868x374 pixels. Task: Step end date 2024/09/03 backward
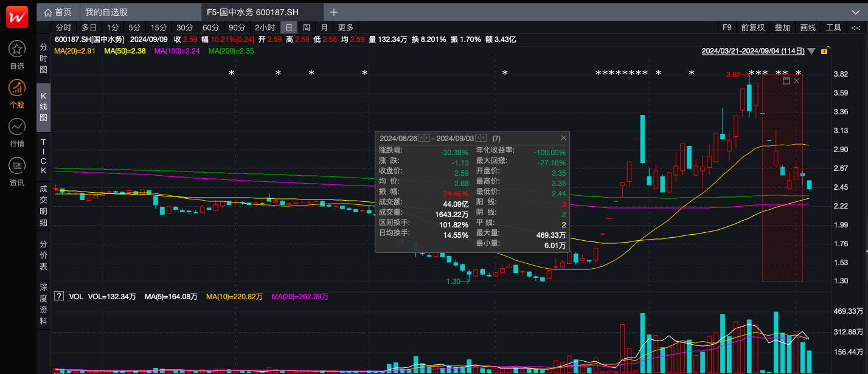(x=477, y=138)
